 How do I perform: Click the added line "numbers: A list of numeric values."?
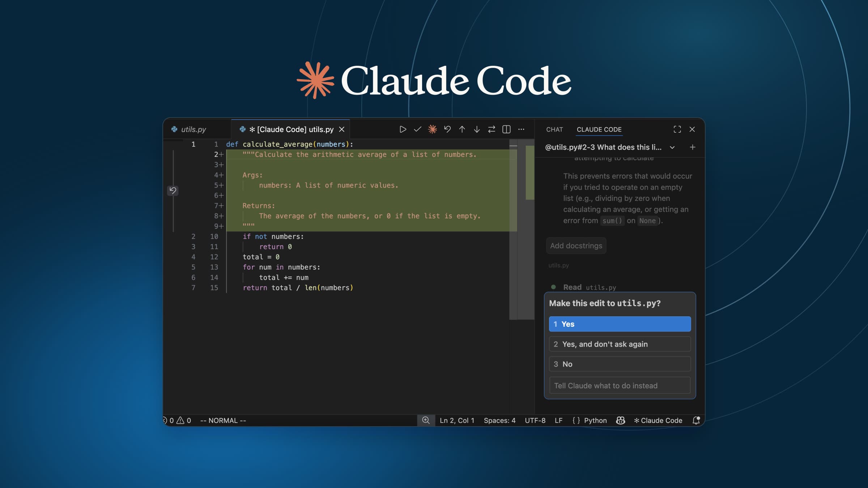click(x=328, y=185)
